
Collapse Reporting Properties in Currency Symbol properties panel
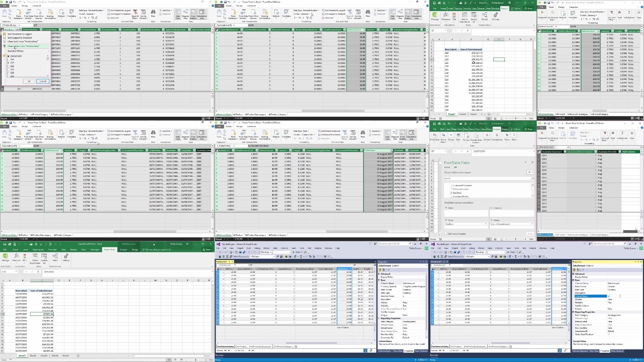pos(379,318)
